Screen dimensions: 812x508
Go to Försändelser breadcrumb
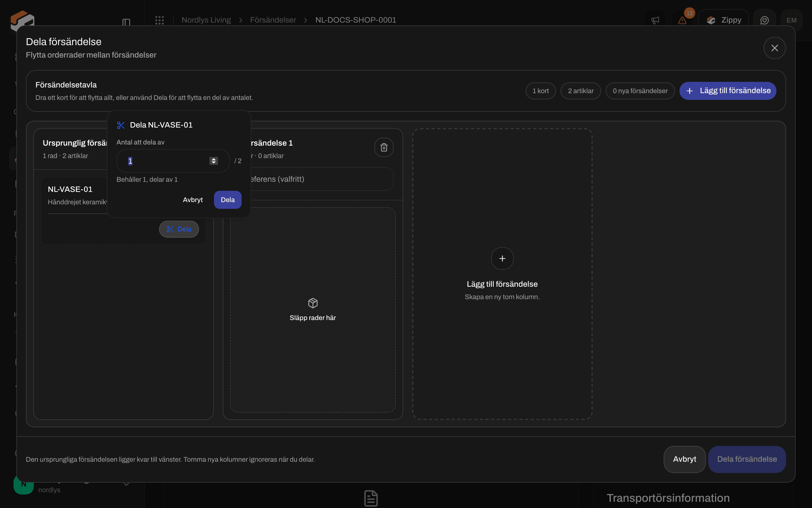point(273,20)
